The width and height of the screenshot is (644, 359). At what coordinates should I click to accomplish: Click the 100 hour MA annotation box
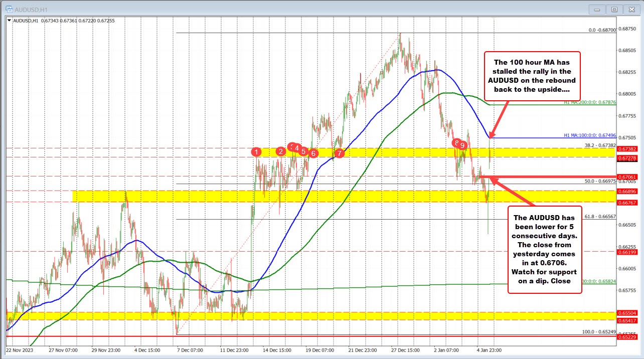[532, 75]
